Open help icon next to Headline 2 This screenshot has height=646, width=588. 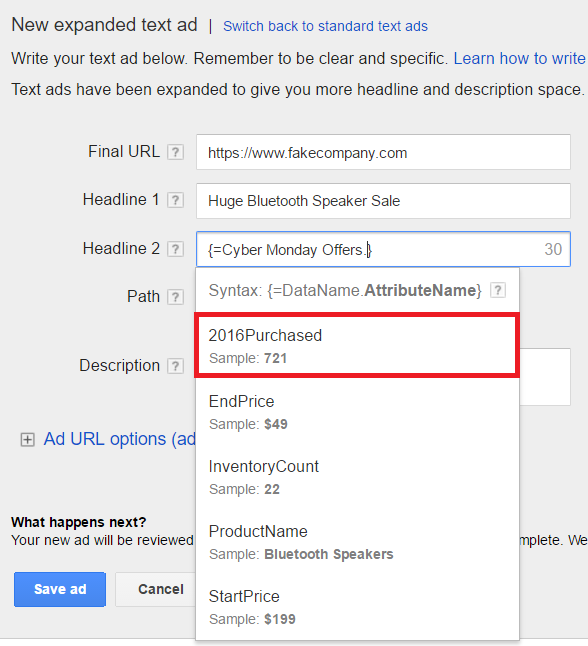[x=175, y=249]
